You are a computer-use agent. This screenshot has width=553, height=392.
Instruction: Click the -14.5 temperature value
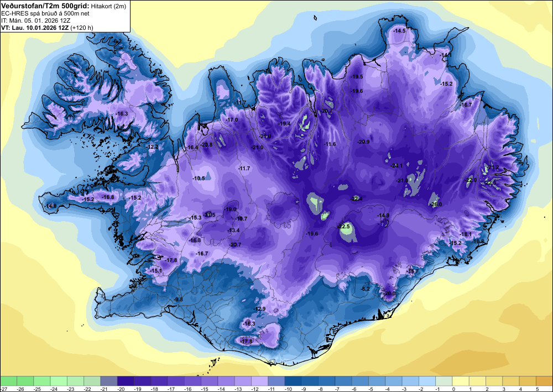[399, 31]
